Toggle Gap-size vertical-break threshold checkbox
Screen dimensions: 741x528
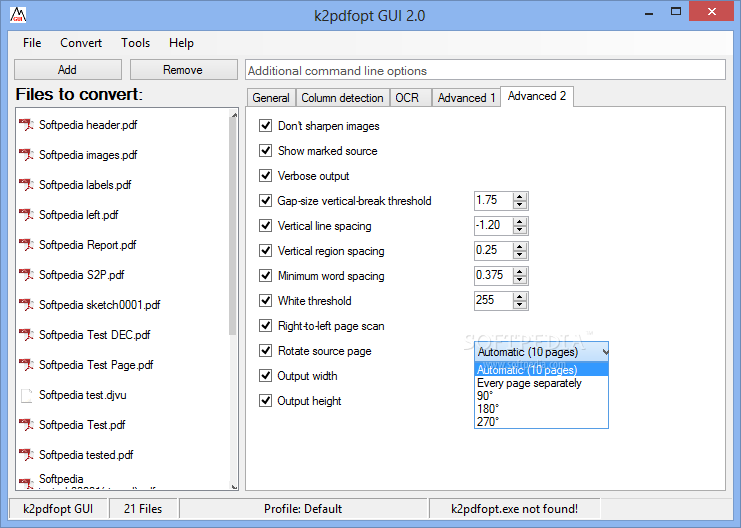pos(266,201)
